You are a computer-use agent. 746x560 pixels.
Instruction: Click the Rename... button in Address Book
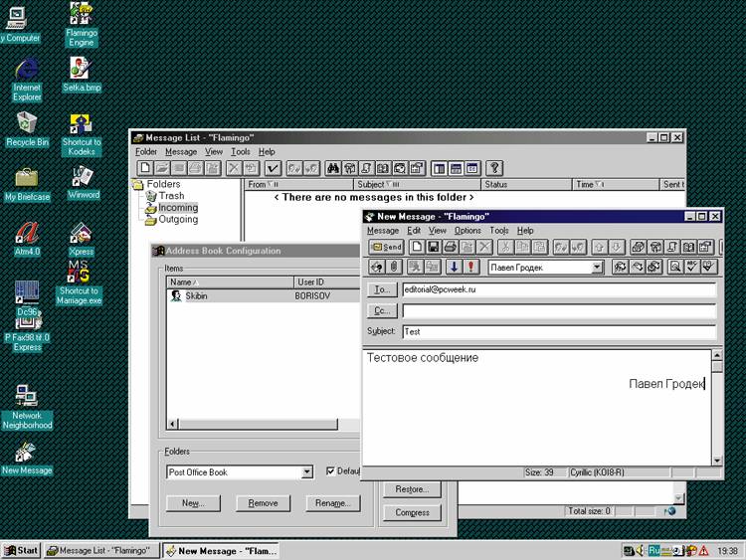click(333, 503)
